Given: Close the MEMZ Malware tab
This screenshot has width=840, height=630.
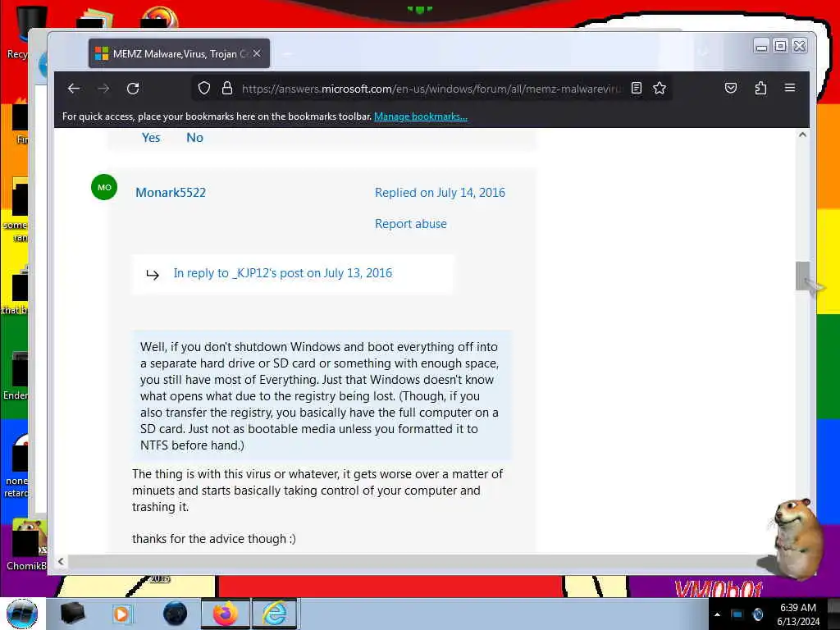Looking at the screenshot, I should (x=257, y=53).
